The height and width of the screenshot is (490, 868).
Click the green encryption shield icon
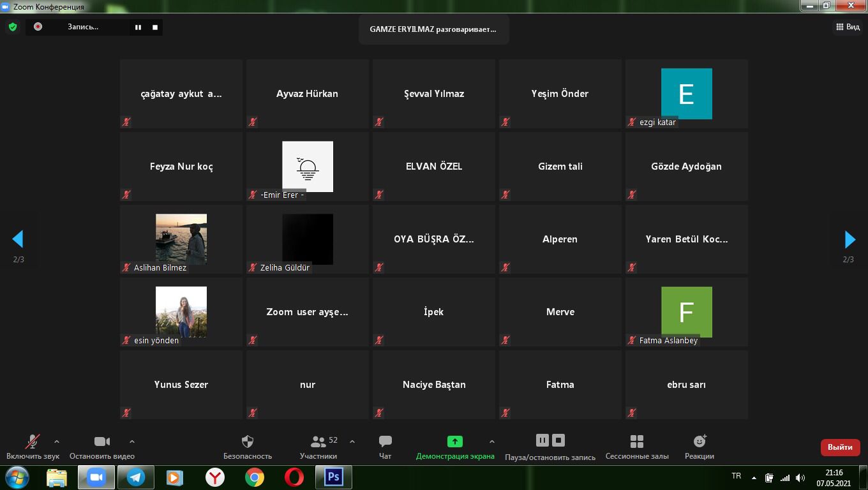click(x=13, y=27)
